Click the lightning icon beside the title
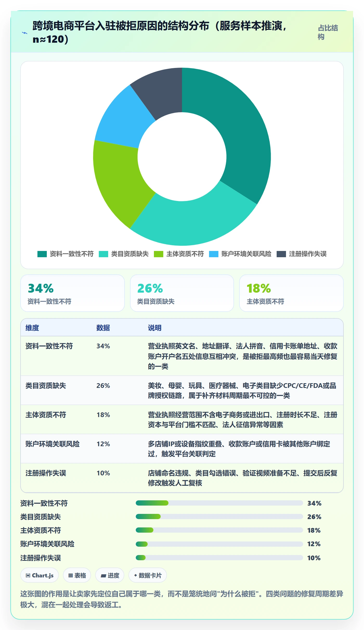Viewport: 364px width, 630px height. pyautogui.click(x=25, y=33)
